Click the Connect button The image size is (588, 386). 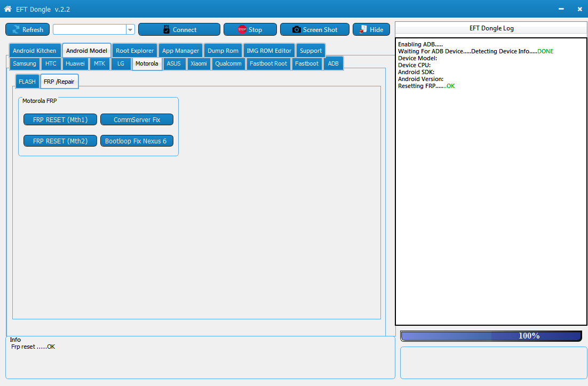click(179, 30)
